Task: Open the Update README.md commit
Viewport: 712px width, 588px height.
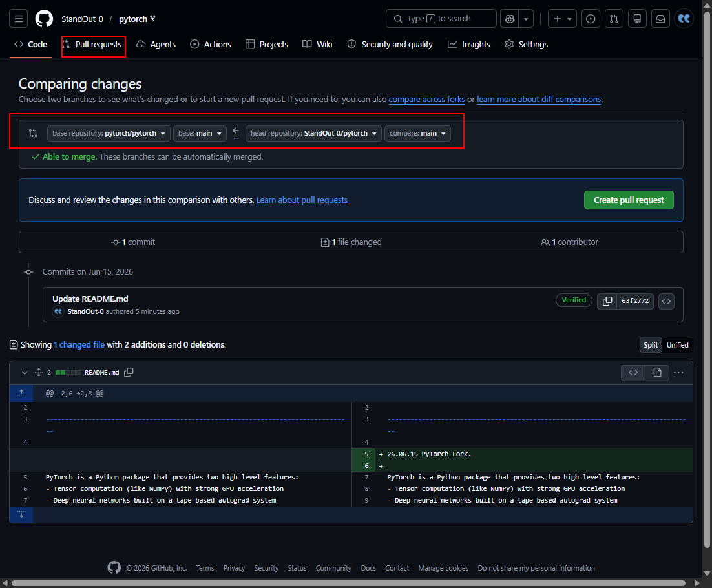Action: click(90, 299)
